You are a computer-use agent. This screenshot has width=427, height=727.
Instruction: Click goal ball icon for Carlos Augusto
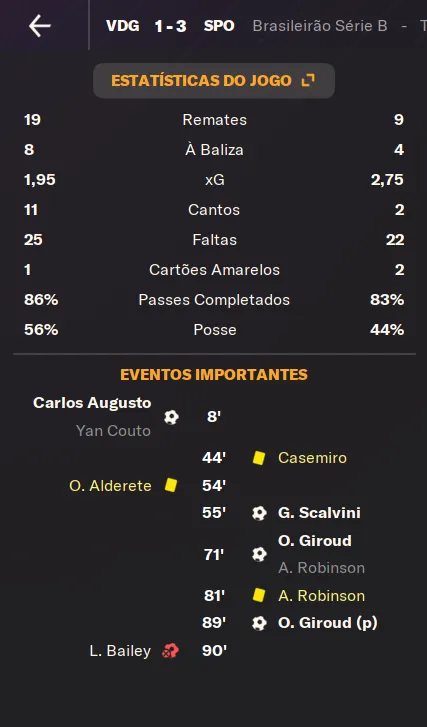pyautogui.click(x=171, y=417)
